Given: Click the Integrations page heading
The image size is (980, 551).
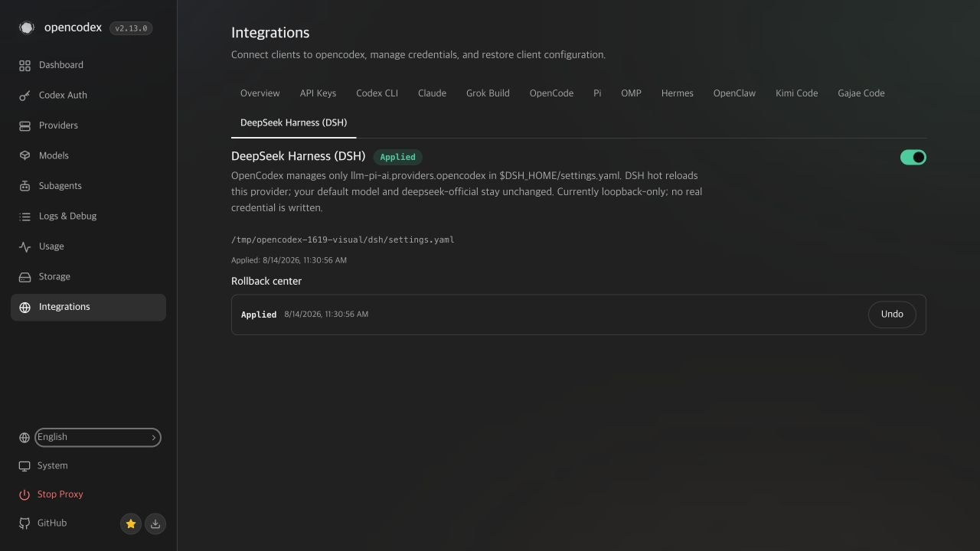Looking at the screenshot, I should [270, 33].
